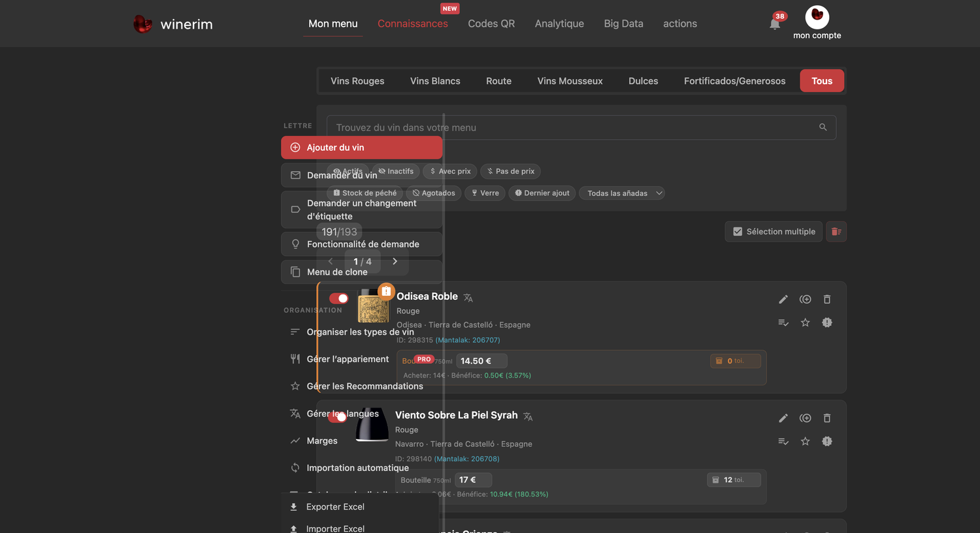980x533 pixels.
Task: Click the red delete-selected trash button
Action: tap(836, 231)
